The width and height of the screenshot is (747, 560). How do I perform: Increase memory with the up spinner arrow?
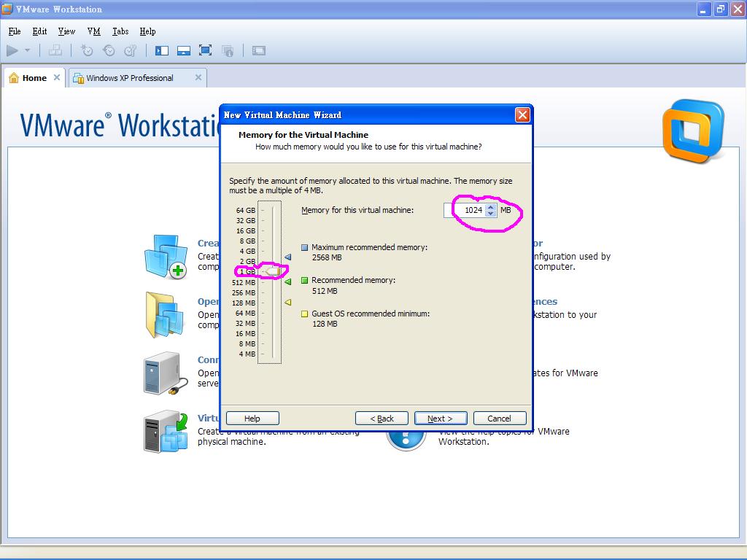[491, 206]
